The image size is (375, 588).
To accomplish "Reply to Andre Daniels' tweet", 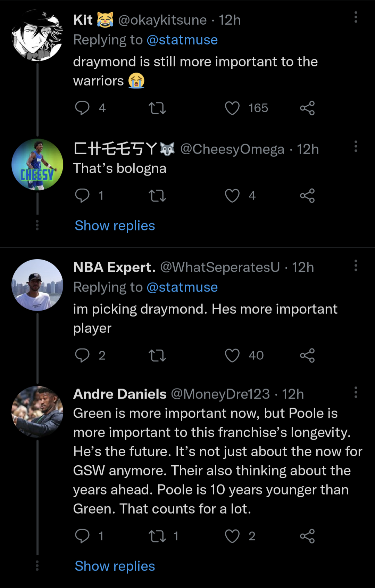I will pyautogui.click(x=82, y=536).
